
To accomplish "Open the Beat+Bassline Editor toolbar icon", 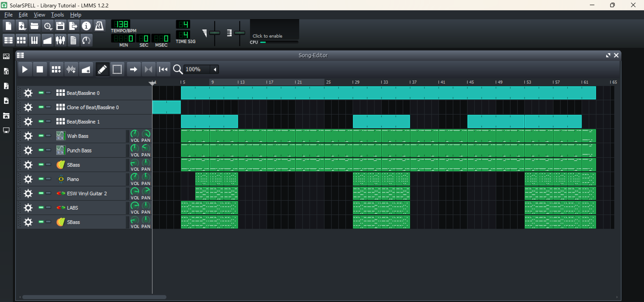I will pos(21,40).
